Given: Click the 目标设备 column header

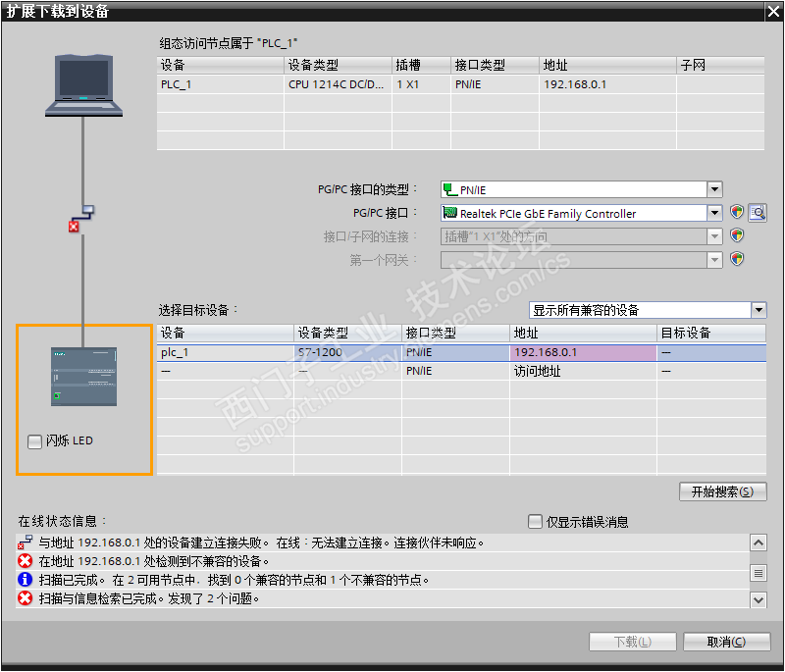Looking at the screenshot, I should 711,334.
